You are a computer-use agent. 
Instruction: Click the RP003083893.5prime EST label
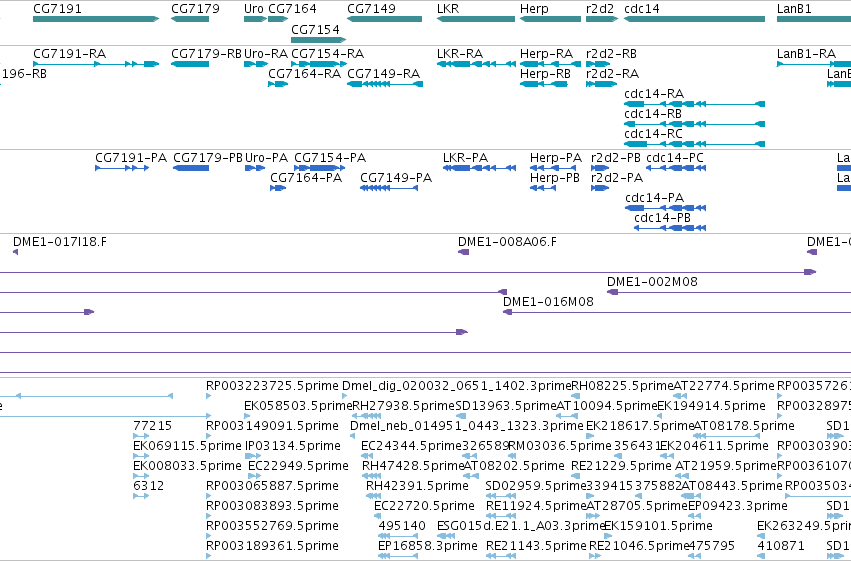pyautogui.click(x=272, y=507)
